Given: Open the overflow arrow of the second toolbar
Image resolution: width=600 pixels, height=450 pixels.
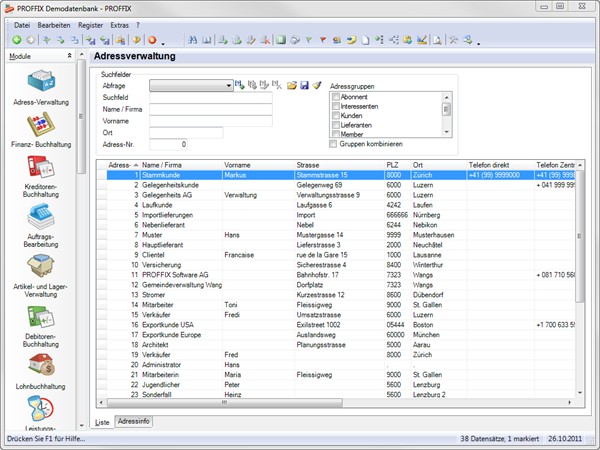Looking at the screenshot, I should (x=478, y=43).
